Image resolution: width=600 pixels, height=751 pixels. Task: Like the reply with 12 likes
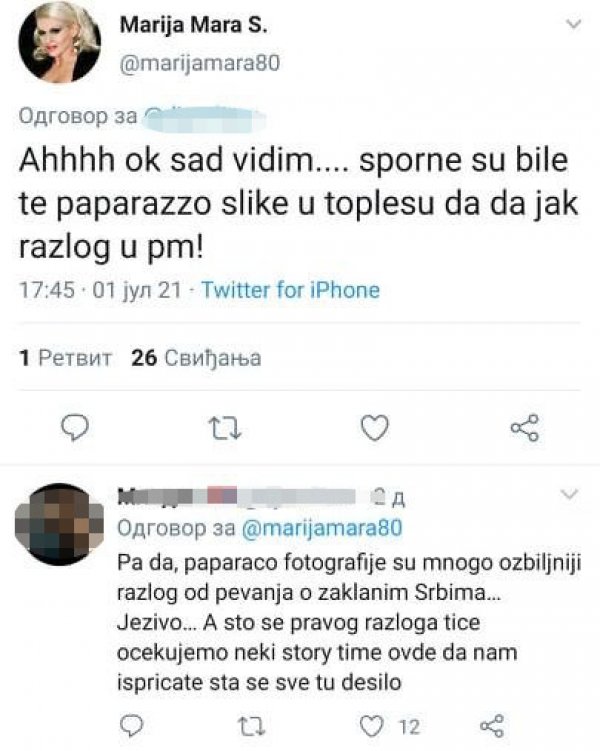(370, 724)
